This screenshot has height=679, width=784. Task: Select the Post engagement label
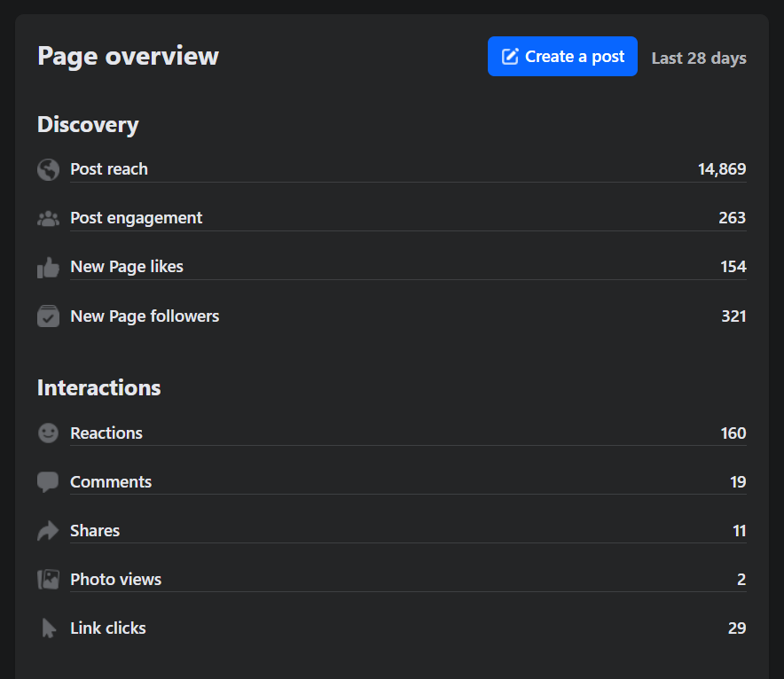coord(137,218)
